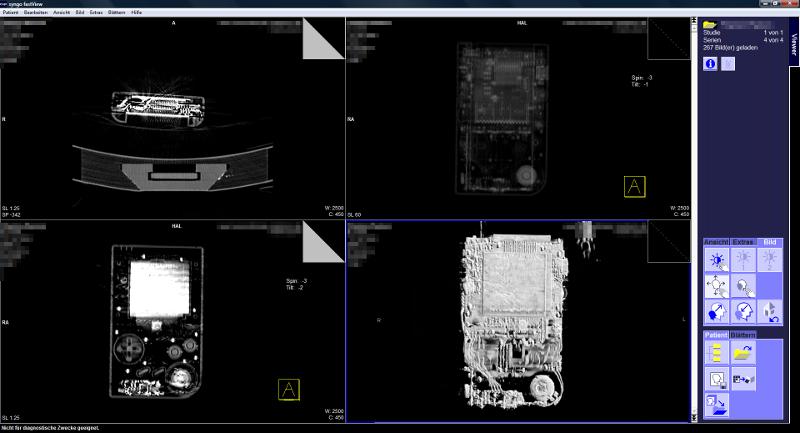Select the pan/move image tool

[x=717, y=286]
